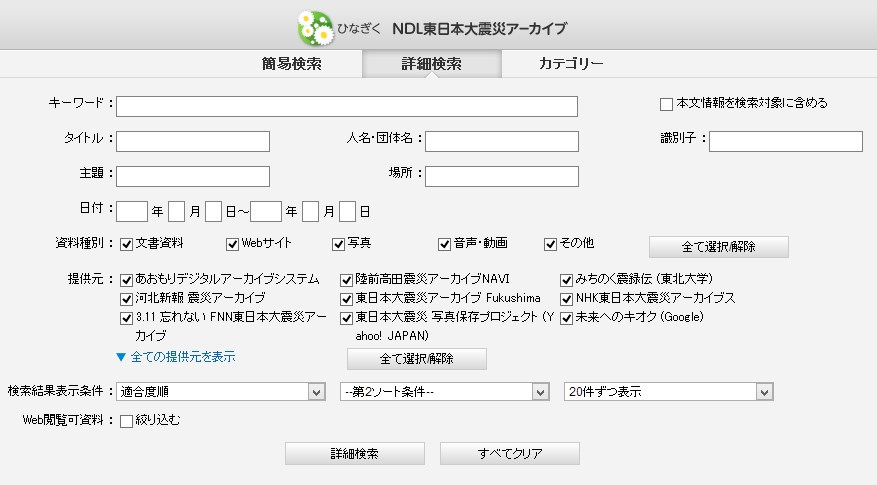Toggle 陸前高田震災アーカイブNAVI checkbox
The width and height of the screenshot is (877, 485).
(346, 280)
